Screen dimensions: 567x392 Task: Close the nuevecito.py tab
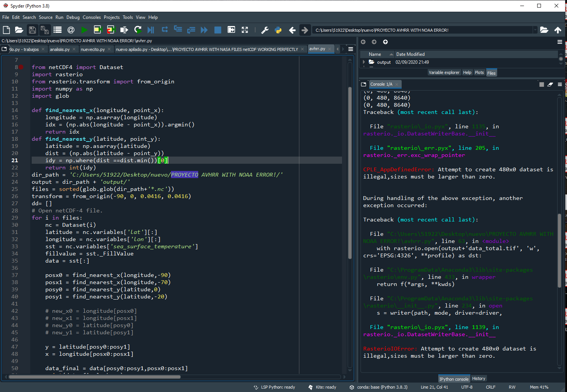(109, 49)
